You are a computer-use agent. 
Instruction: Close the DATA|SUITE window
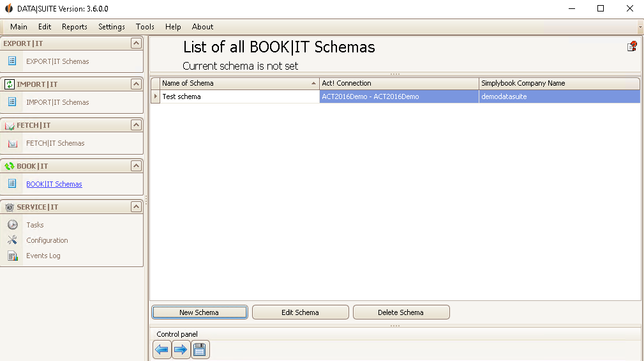(629, 9)
